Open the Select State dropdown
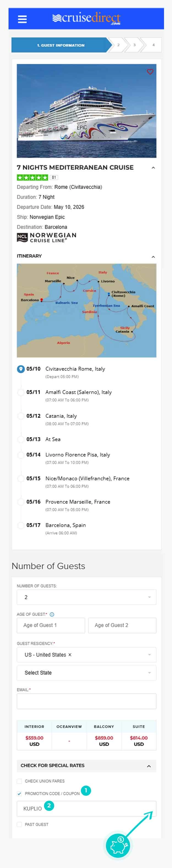The image size is (172, 868). [87, 672]
